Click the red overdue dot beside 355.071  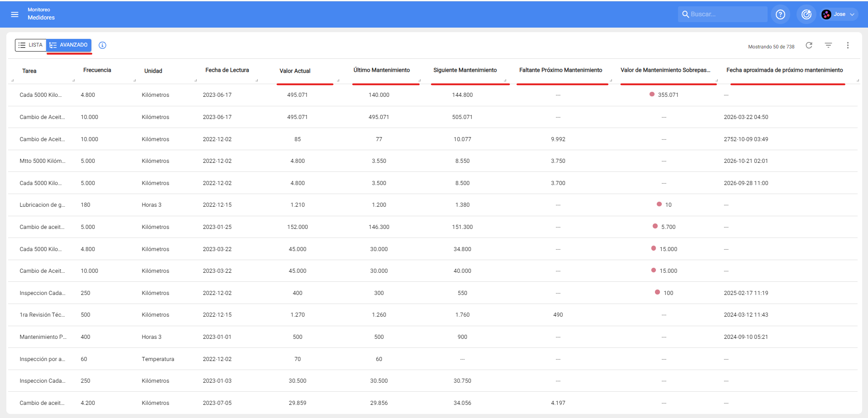click(x=652, y=95)
